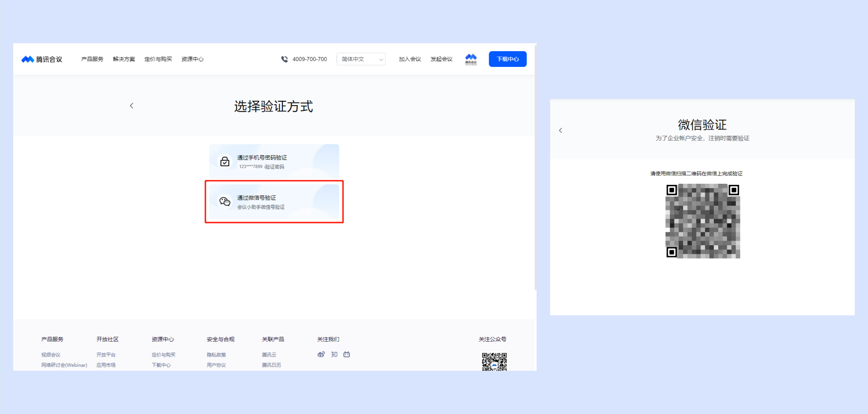Go back from WeChat verification panel

point(561,130)
